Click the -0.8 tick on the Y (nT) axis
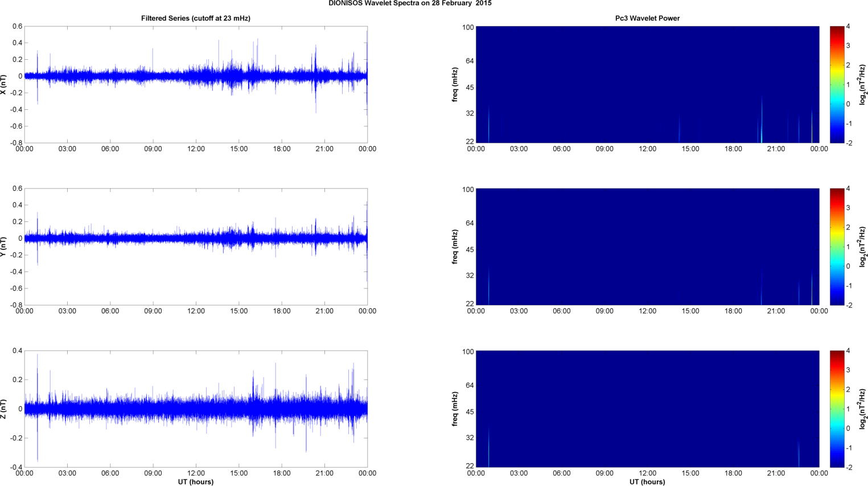Image resolution: width=868 pixels, height=486 pixels. (x=16, y=305)
